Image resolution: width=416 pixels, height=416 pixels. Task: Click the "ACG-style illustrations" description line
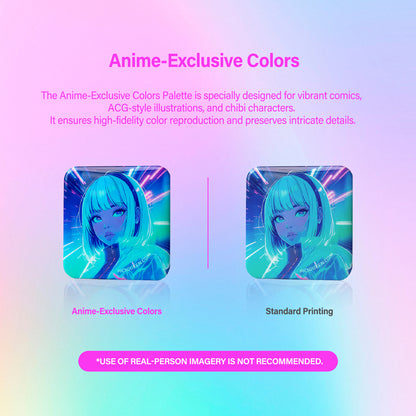pyautogui.click(x=201, y=108)
